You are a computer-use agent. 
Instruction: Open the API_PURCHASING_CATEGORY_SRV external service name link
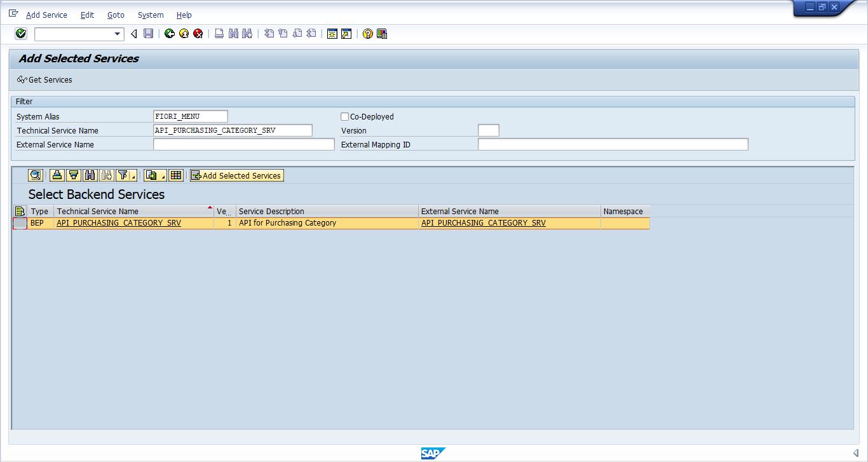[x=484, y=223]
